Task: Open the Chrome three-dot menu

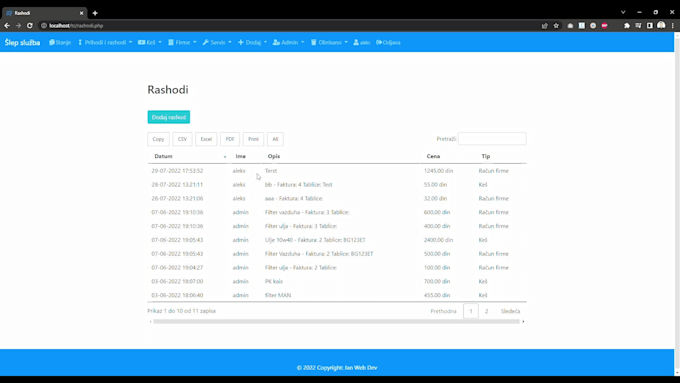Action: pyautogui.click(x=673, y=26)
